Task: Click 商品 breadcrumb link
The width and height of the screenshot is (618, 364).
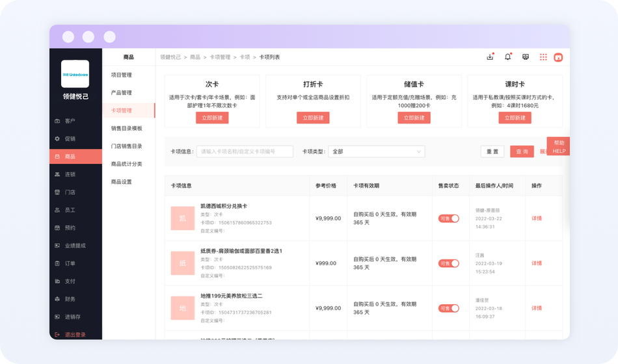Action: coord(195,57)
